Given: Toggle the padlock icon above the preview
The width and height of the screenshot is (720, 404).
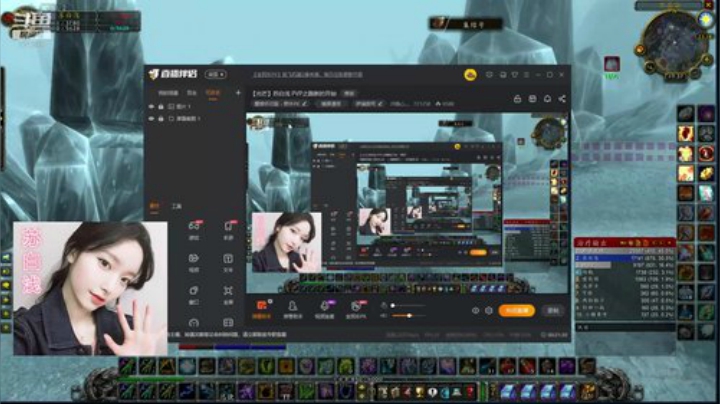Looking at the screenshot, I should tap(518, 99).
